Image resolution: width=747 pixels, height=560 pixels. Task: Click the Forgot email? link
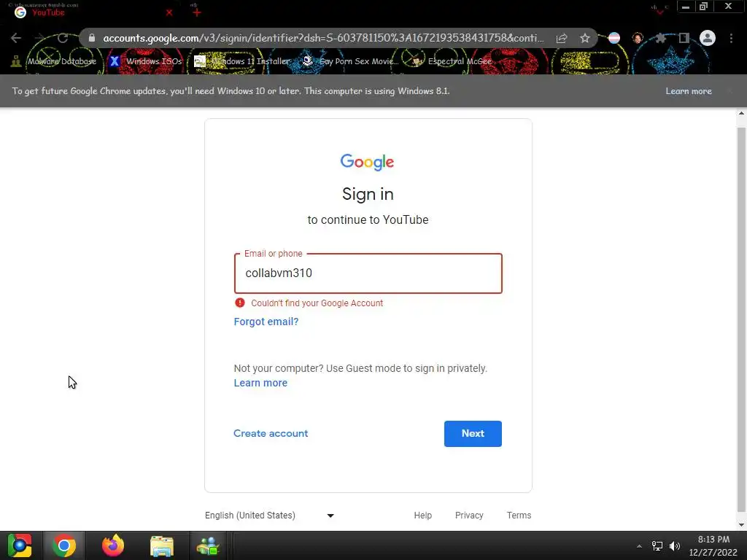266,322
